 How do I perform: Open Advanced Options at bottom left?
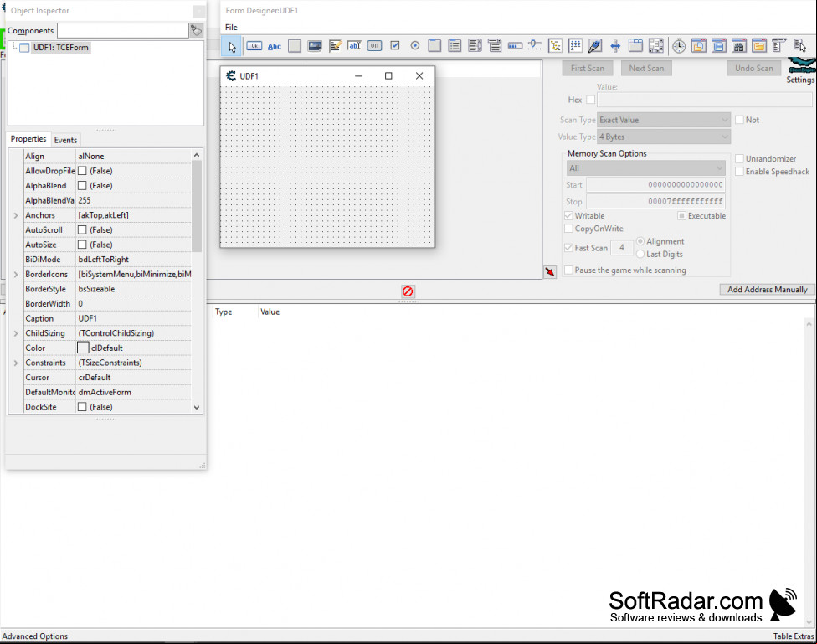click(x=35, y=636)
